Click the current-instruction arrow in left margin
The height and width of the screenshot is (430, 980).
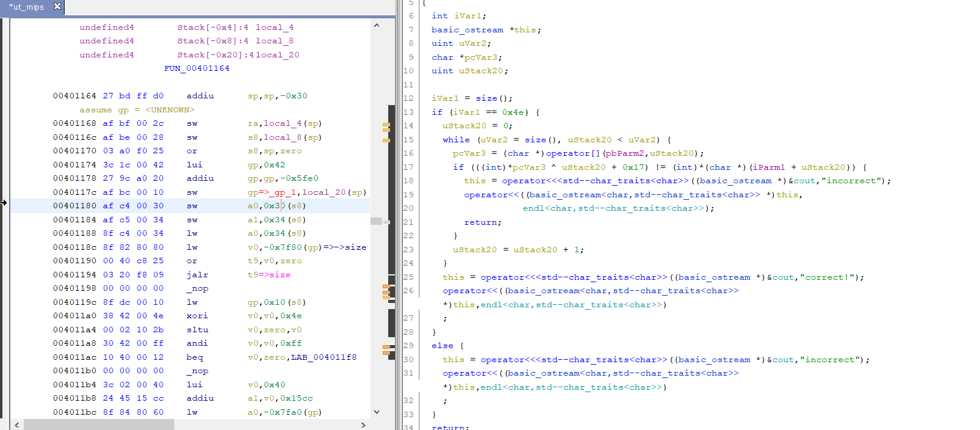pyautogui.click(x=4, y=203)
